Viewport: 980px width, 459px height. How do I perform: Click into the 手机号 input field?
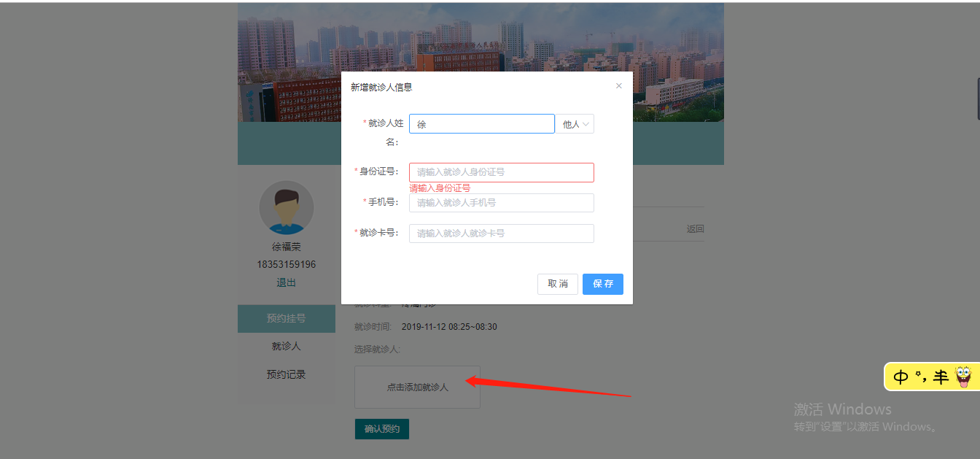tap(501, 203)
